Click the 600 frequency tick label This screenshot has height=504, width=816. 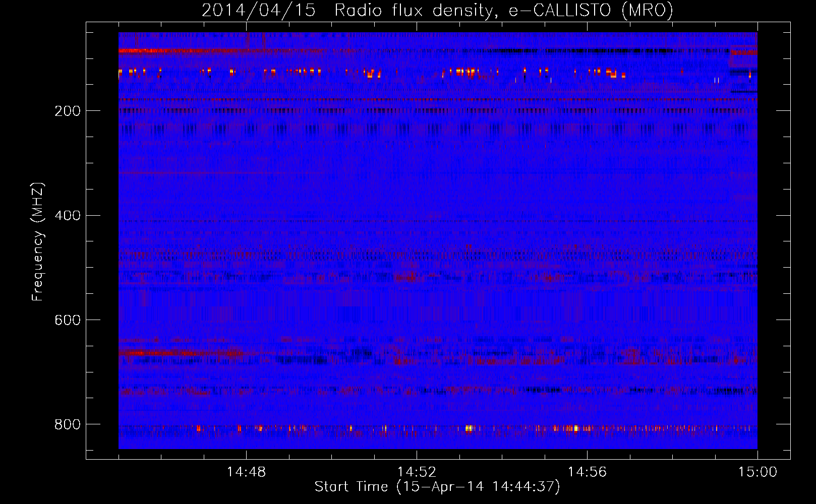(68, 320)
